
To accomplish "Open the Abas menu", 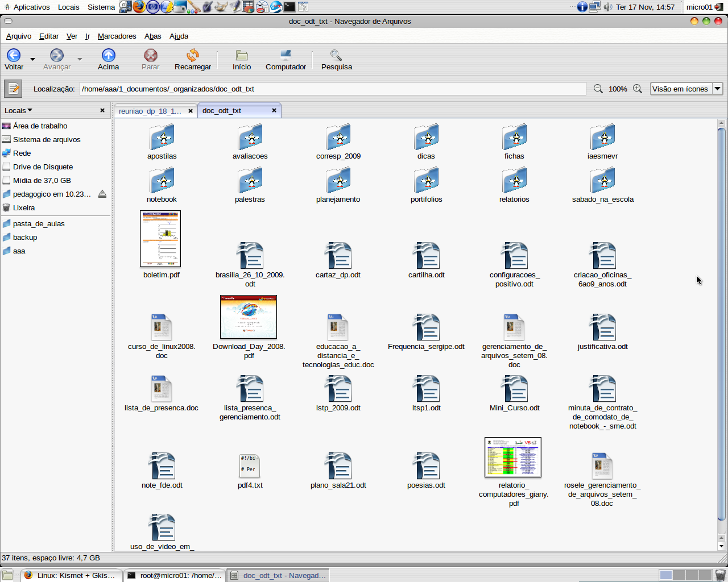I will 153,36.
